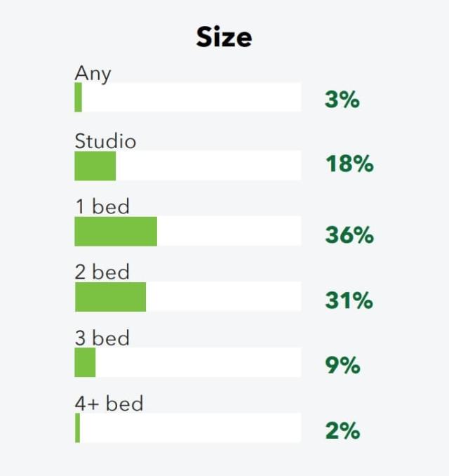This screenshot has width=449, height=476.
Task: Click the "4+ bed" label
Action: 109,404
